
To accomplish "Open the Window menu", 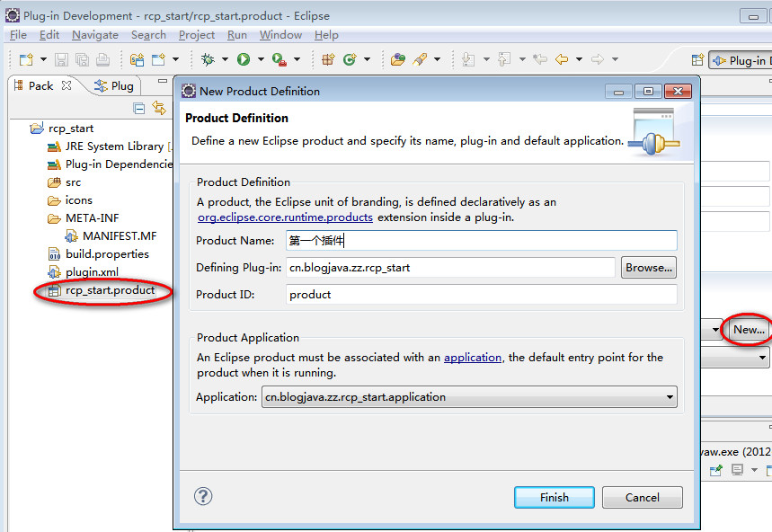I will [280, 35].
